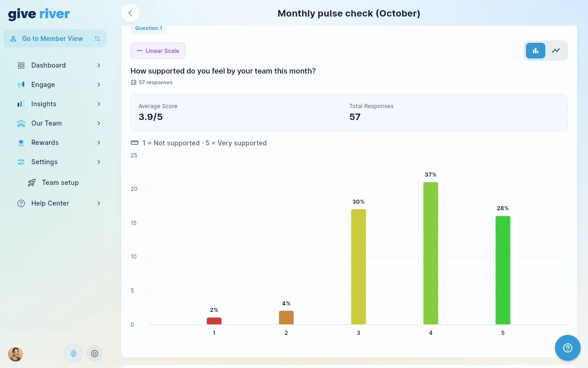Open the notifications bell
Viewport: 588px width, 368px height.
73,353
